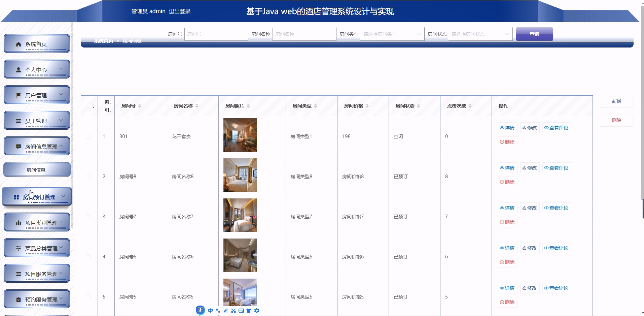The height and width of the screenshot is (316, 644).
Task: Open the screenshot scissors tool on input bar
Action: coord(233,311)
